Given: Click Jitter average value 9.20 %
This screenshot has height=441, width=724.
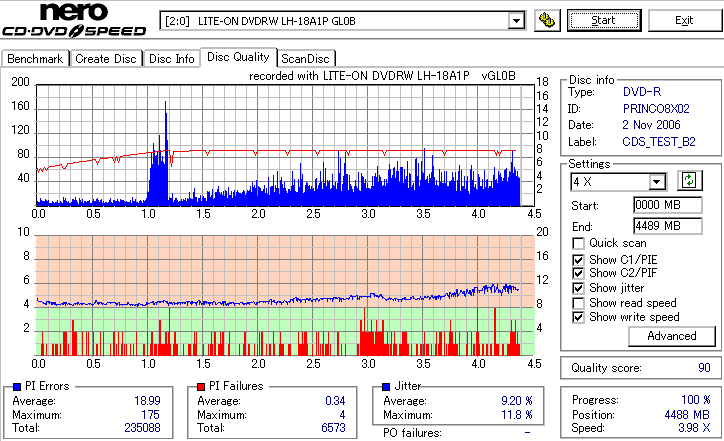Looking at the screenshot, I should [517, 401].
